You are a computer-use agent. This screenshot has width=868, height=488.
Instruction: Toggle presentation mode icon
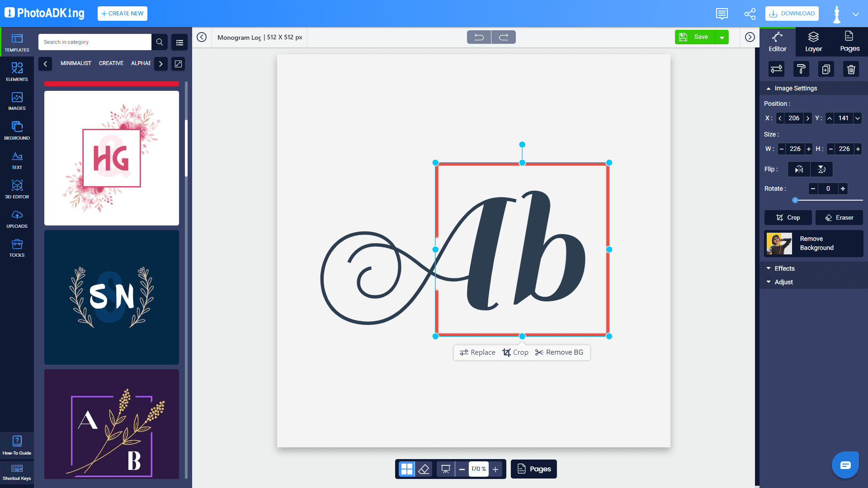(x=445, y=469)
